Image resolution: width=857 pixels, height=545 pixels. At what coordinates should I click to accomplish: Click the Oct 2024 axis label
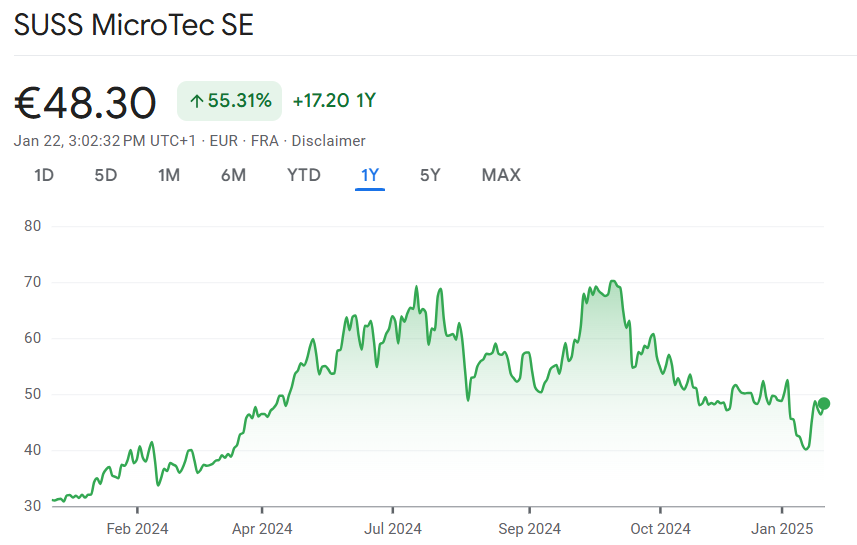[x=660, y=529]
